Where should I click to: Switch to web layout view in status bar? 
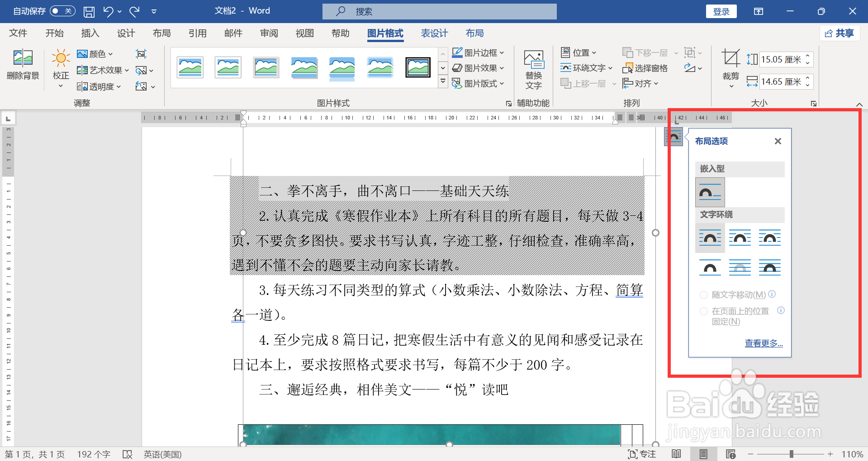[x=730, y=454]
